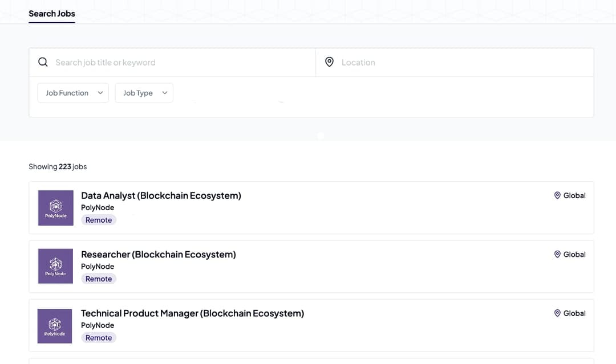
Task: Toggle the Remote badge on Data Analyst listing
Action: coord(98,219)
